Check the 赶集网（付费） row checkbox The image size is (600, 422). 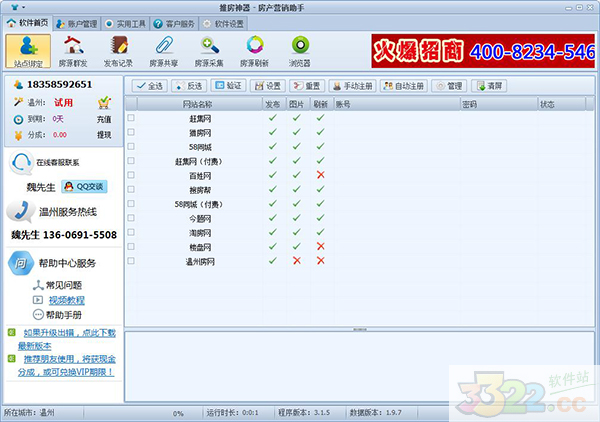[131, 161]
